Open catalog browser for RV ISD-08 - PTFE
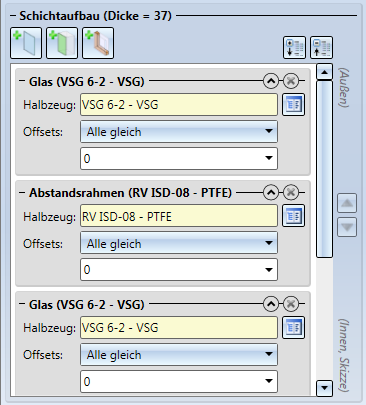 click(293, 216)
